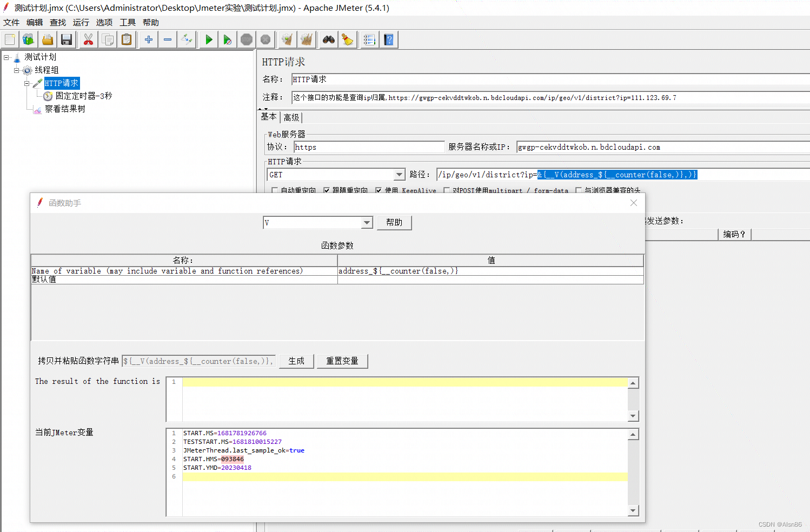The image size is (810, 532).
Task: Save the test plan with floppy icon
Action: coord(67,39)
